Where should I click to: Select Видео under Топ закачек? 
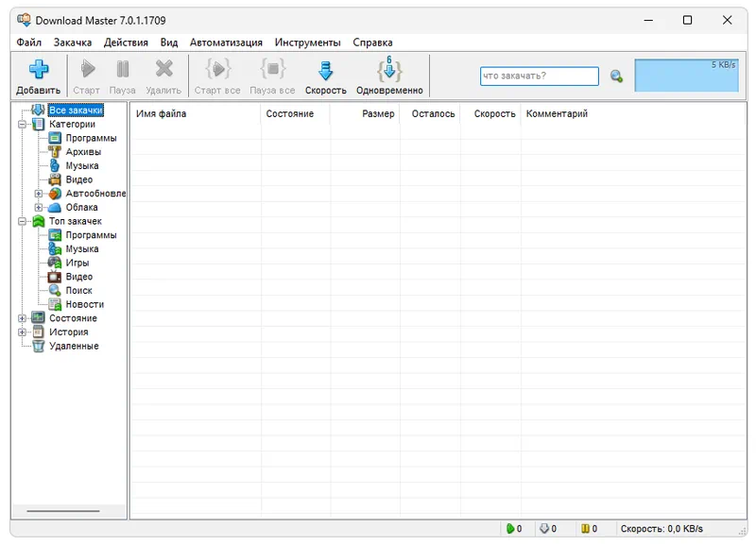pos(79,277)
